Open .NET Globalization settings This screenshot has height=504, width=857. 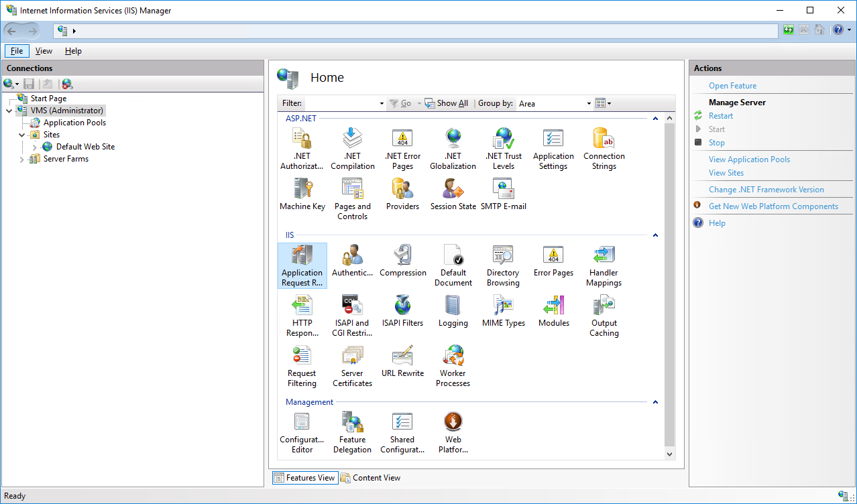pyautogui.click(x=453, y=148)
